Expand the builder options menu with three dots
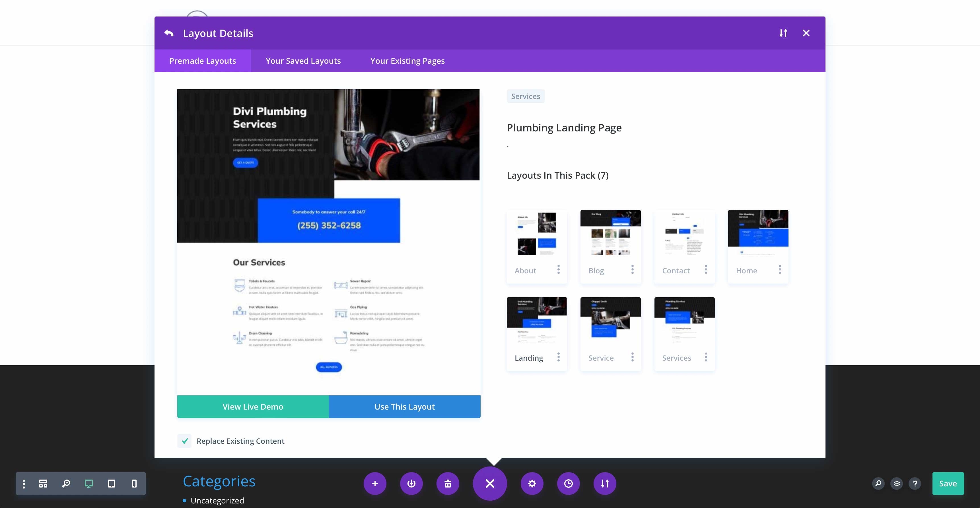The height and width of the screenshot is (508, 980). [x=24, y=483]
